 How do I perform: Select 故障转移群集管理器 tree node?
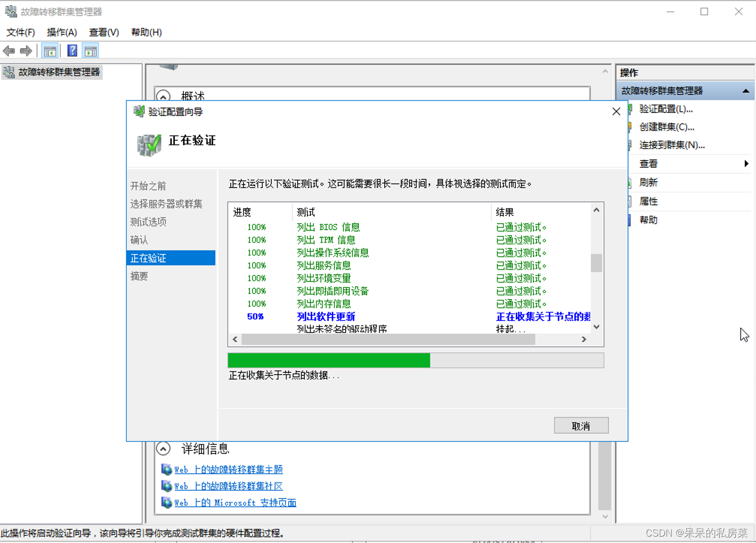52,72
